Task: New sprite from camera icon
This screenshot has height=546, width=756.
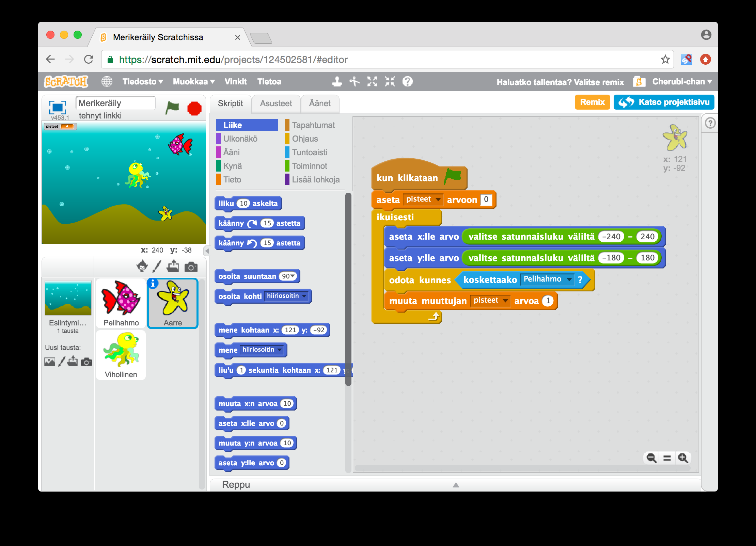Action: tap(191, 267)
